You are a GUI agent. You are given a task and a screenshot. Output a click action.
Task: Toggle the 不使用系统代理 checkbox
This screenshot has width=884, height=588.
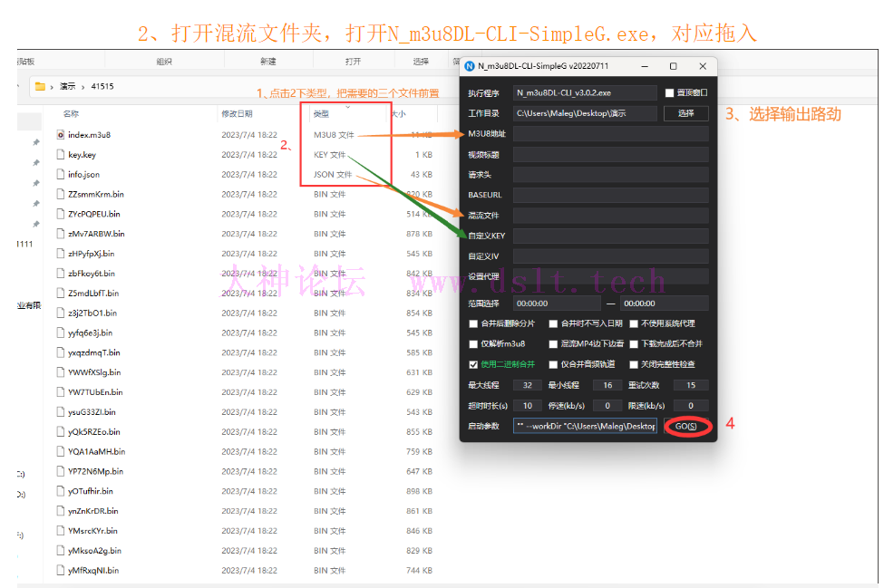coord(634,323)
